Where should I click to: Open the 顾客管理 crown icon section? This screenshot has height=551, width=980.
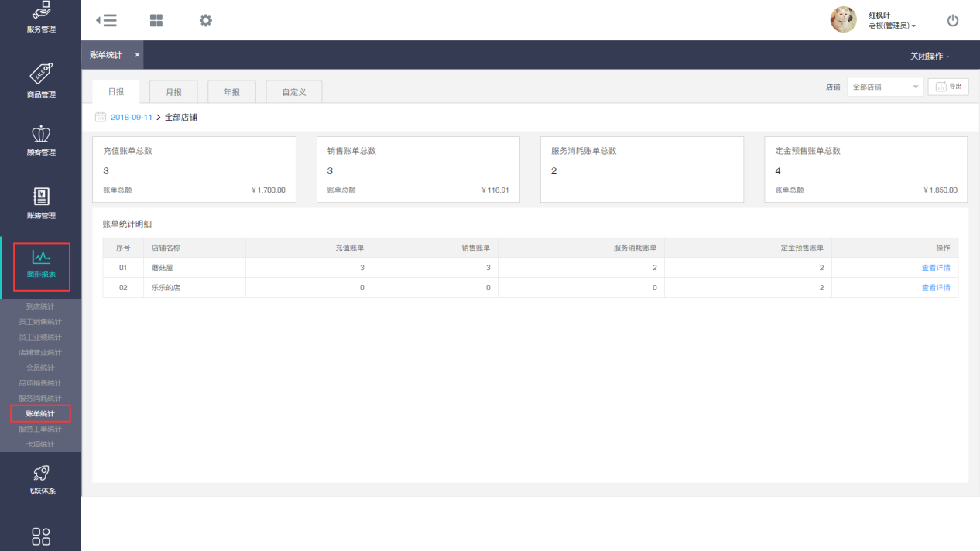[x=40, y=140]
